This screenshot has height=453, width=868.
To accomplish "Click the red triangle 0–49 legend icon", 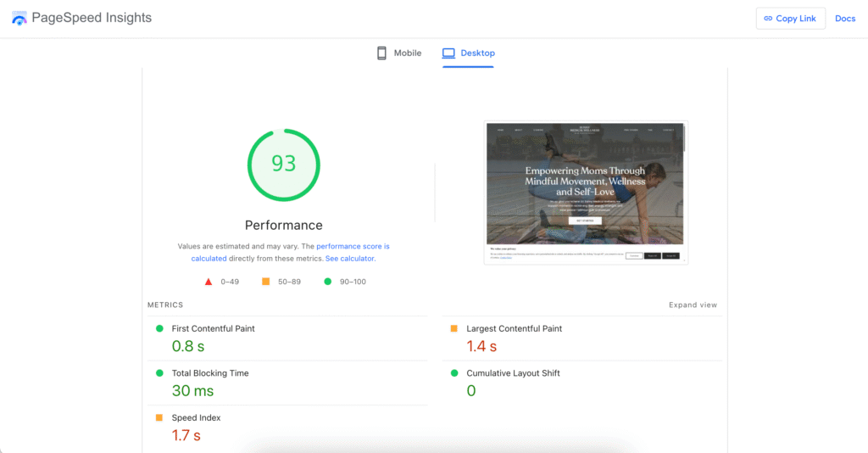I will coord(209,282).
